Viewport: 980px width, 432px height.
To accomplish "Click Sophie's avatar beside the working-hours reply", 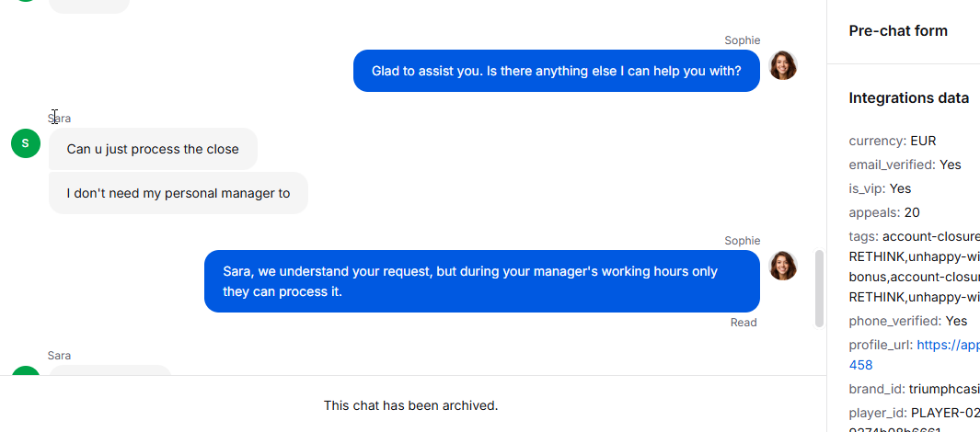I will coord(782,266).
